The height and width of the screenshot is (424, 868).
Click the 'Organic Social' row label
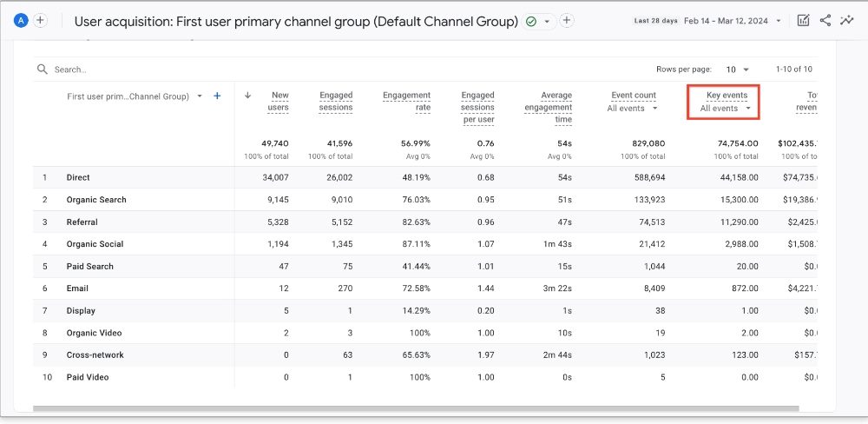[x=95, y=244]
